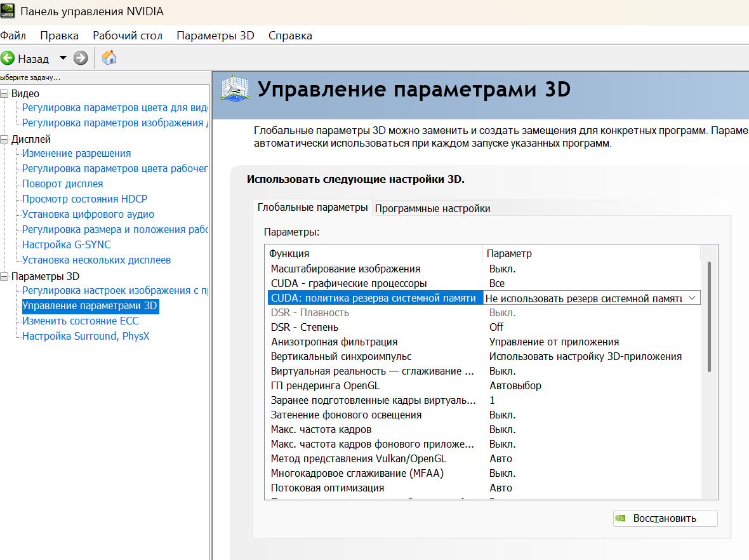This screenshot has width=749, height=560.
Task: Open Регулировка параметров цвета рабочего стола
Action: pos(115,169)
